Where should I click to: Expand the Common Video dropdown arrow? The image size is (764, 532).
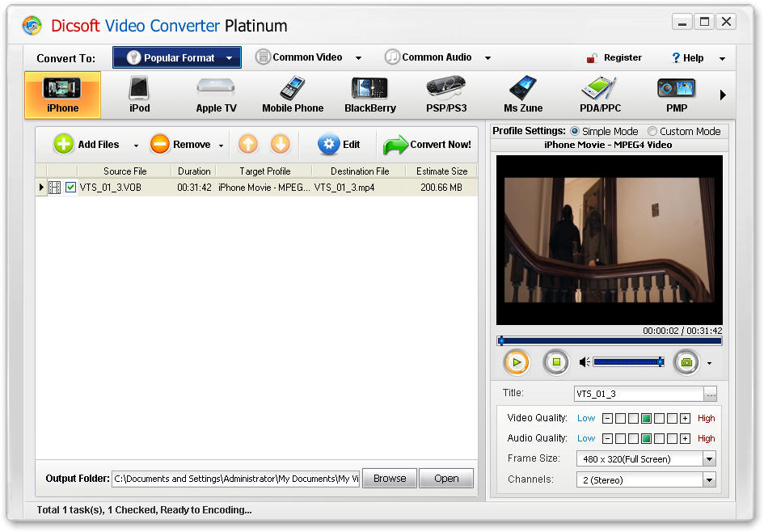click(x=359, y=58)
